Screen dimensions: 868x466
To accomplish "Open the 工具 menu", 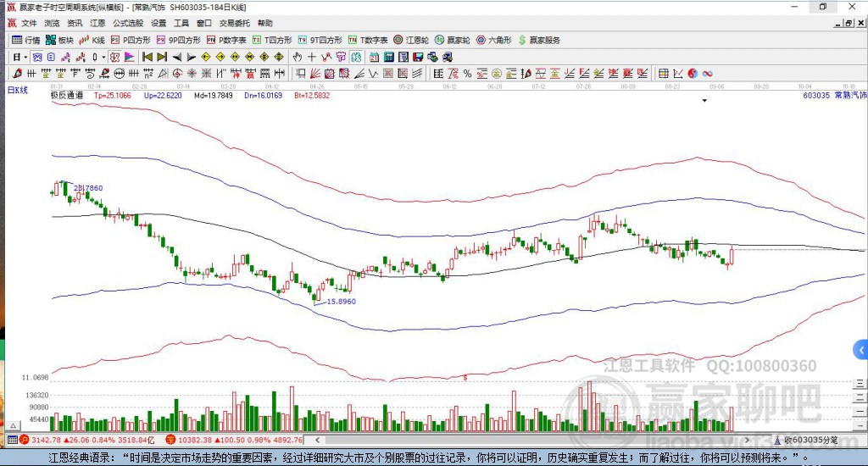I will pos(181,23).
